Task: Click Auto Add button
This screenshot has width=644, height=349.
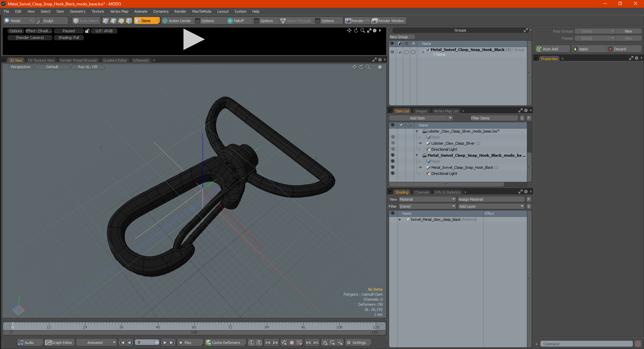Action: (x=552, y=49)
